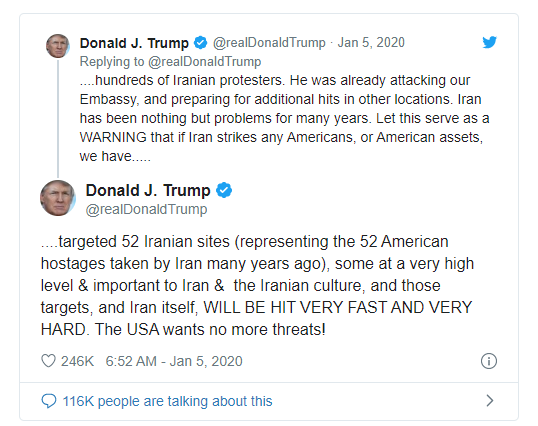The image size is (538, 426).
Task: Open the 'Replying to @realDonaldTrump' handle link
Action: pos(204,62)
